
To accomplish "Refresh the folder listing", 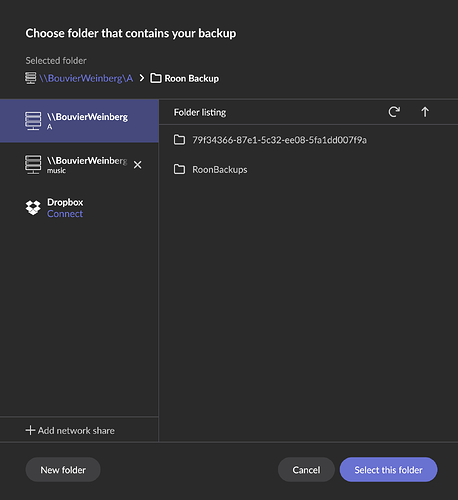I will point(394,112).
